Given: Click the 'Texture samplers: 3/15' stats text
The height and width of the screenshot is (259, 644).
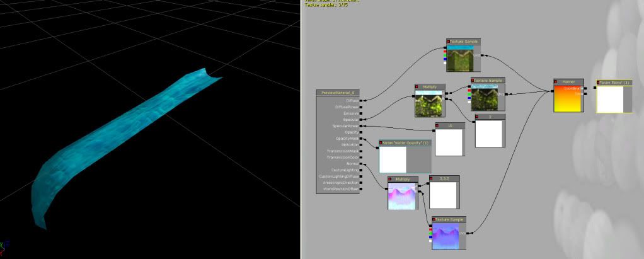Looking at the screenshot, I should [326, 5].
